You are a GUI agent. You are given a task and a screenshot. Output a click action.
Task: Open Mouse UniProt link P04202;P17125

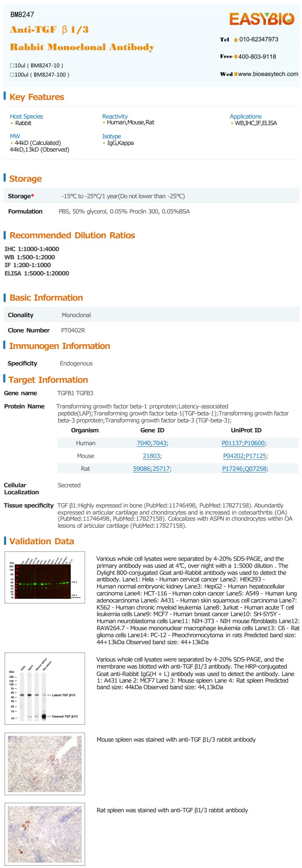click(x=245, y=456)
